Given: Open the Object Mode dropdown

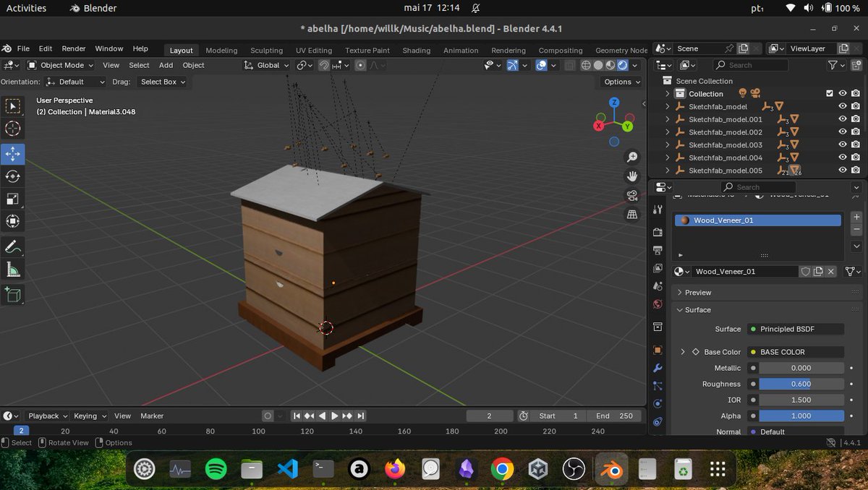Looking at the screenshot, I should [x=60, y=65].
